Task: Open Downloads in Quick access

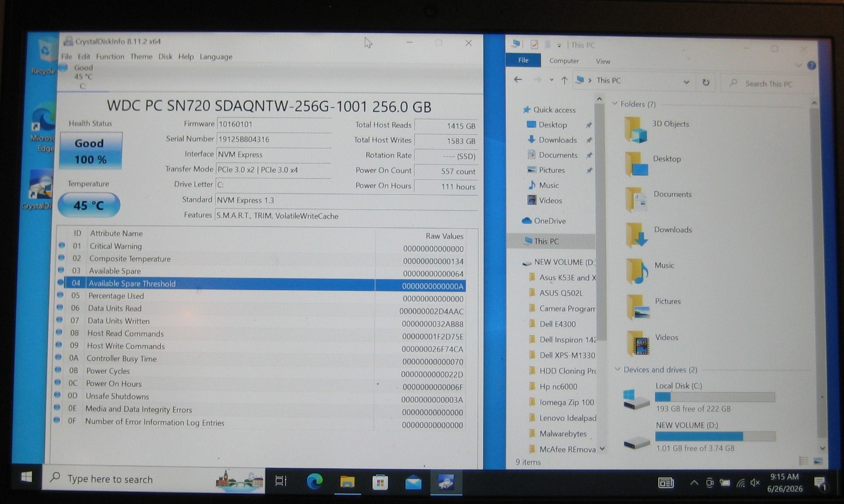Action: (557, 140)
